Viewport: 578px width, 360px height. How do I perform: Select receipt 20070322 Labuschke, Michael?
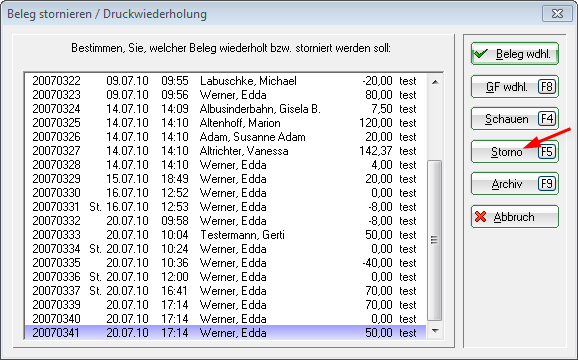225,81
